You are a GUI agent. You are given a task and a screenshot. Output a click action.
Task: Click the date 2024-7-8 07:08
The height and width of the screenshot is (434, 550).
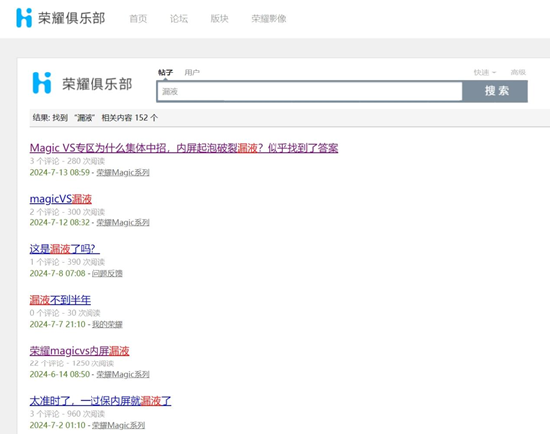58,273
